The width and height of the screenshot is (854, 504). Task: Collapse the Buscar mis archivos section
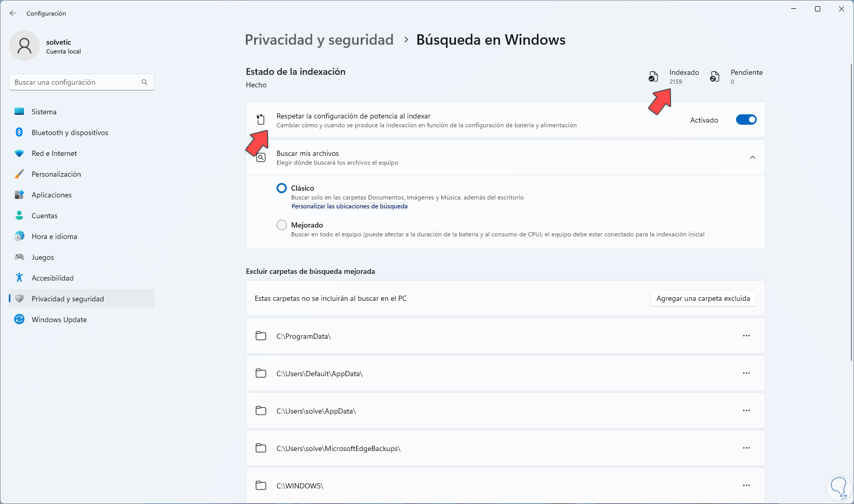(752, 157)
